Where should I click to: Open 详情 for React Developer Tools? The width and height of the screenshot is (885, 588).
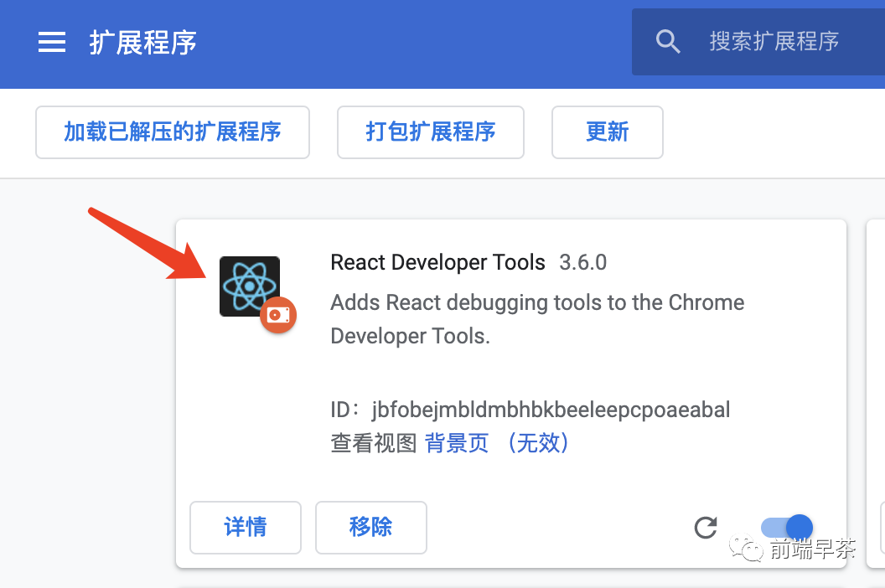(x=246, y=527)
